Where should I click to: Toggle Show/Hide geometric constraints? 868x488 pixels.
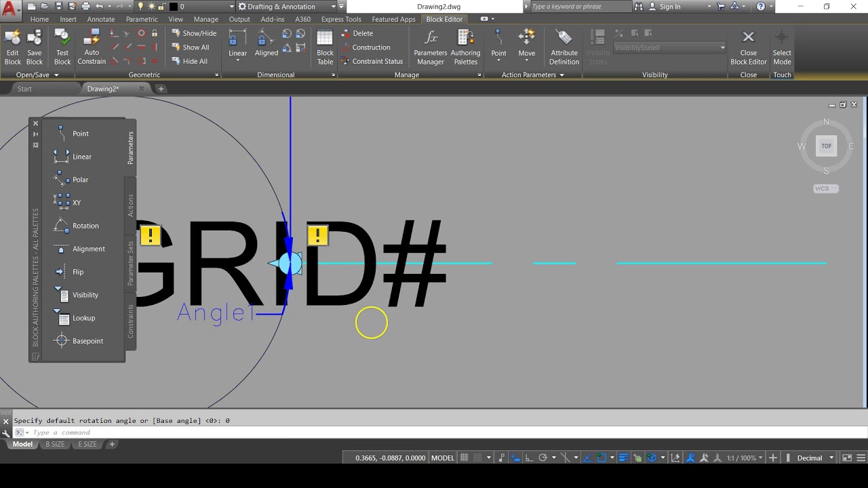(194, 33)
